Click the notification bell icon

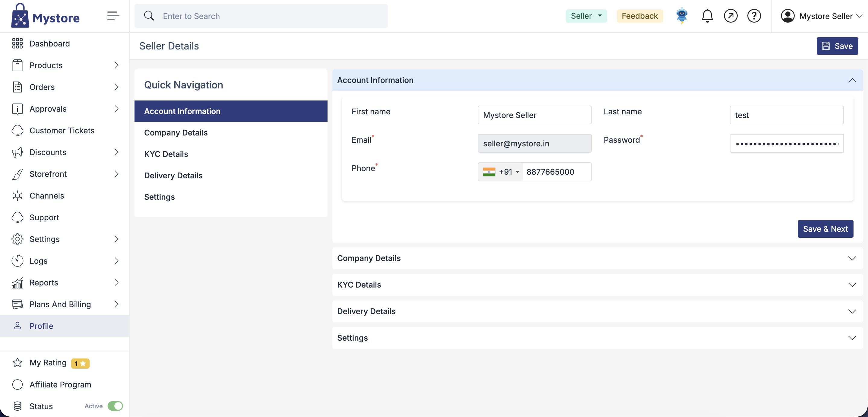[x=707, y=16]
